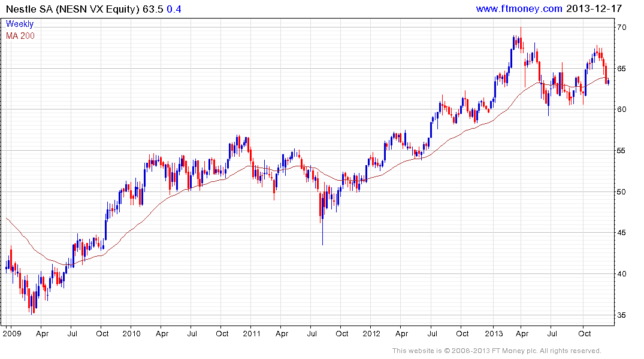Click the 40 y-axis label

click(x=621, y=274)
